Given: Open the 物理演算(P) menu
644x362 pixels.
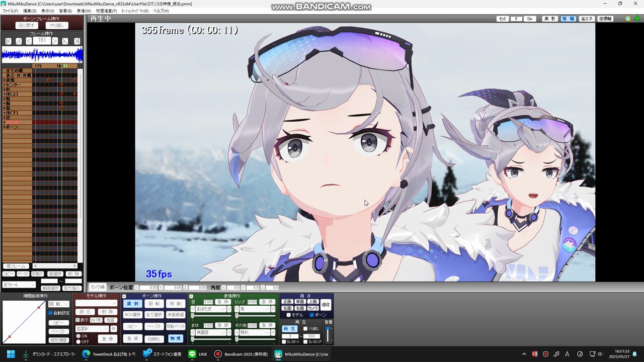Looking at the screenshot, I should [x=106, y=11].
